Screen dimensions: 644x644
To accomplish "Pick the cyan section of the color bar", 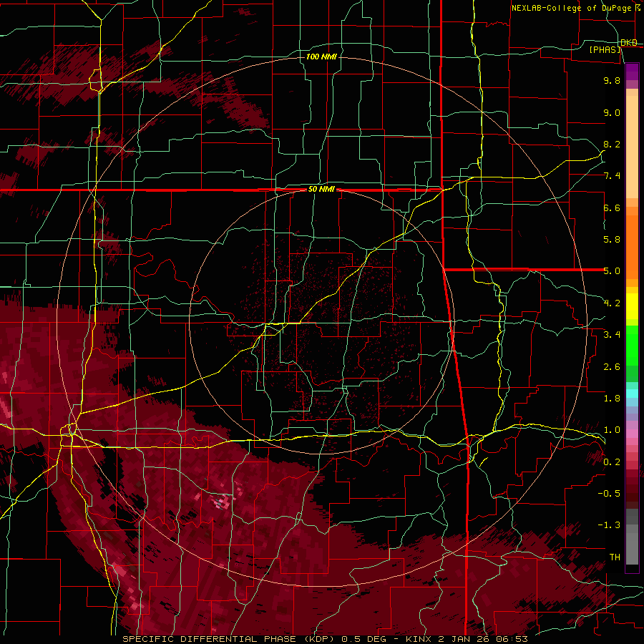I will click(x=632, y=394).
